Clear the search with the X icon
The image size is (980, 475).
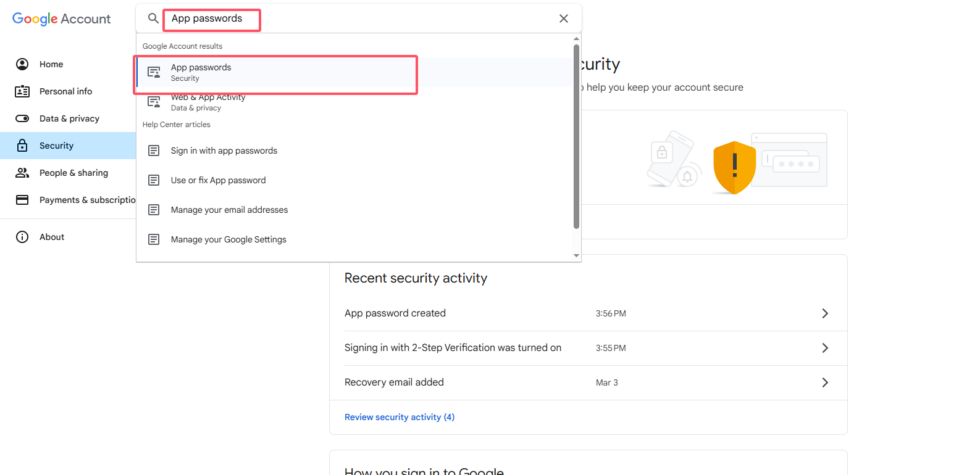(x=564, y=19)
